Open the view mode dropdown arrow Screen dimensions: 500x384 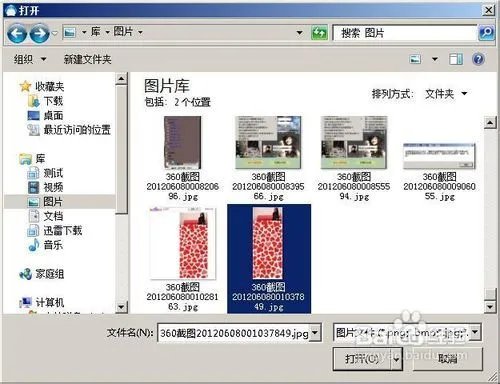coord(435,59)
